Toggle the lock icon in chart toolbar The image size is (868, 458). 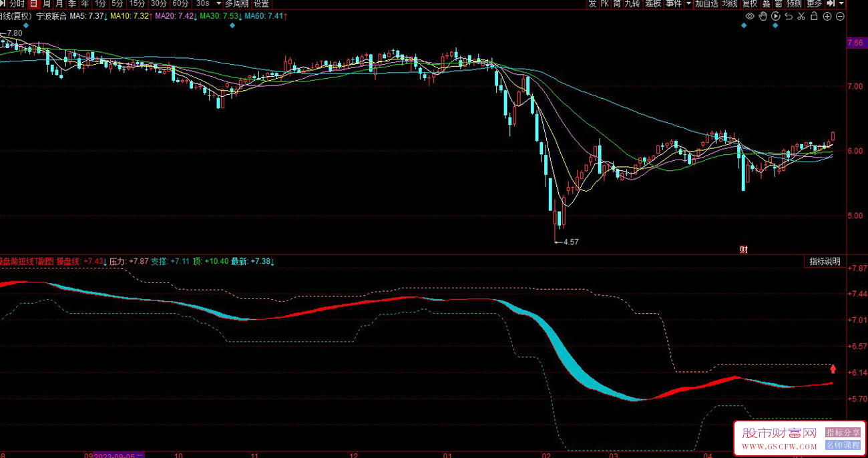(814, 16)
